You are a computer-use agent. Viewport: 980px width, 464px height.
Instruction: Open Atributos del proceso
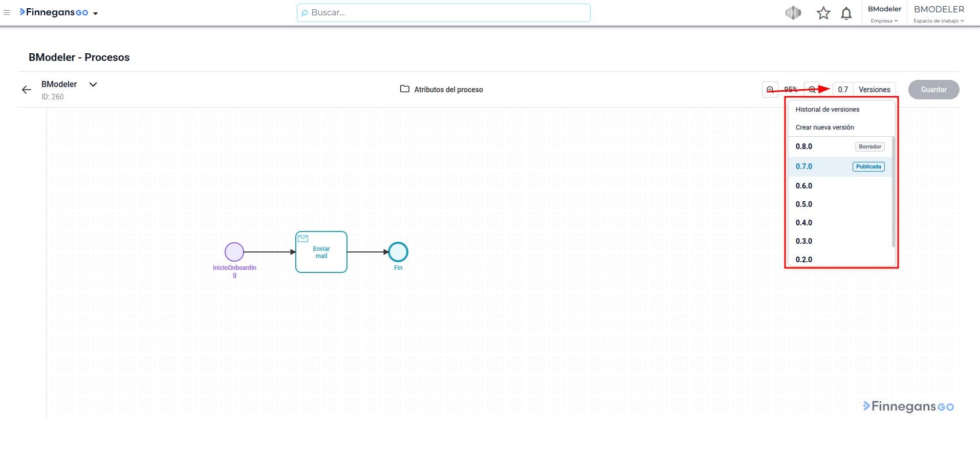(x=441, y=90)
